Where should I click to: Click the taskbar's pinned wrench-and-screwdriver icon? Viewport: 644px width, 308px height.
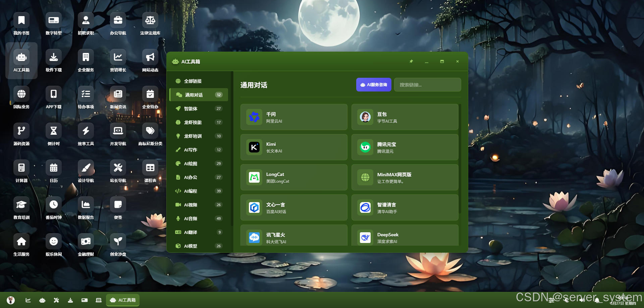[x=56, y=300]
